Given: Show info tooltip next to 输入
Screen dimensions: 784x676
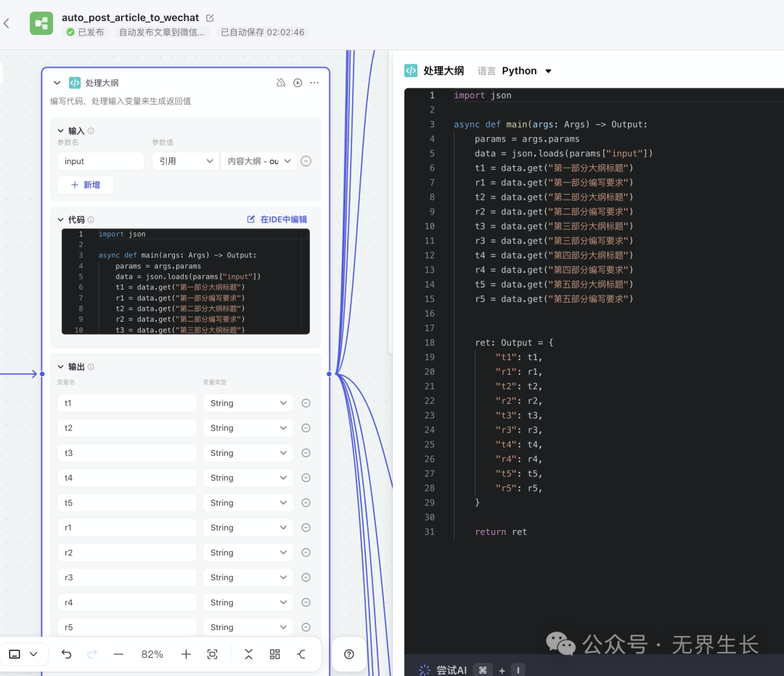Looking at the screenshot, I should pyautogui.click(x=91, y=131).
